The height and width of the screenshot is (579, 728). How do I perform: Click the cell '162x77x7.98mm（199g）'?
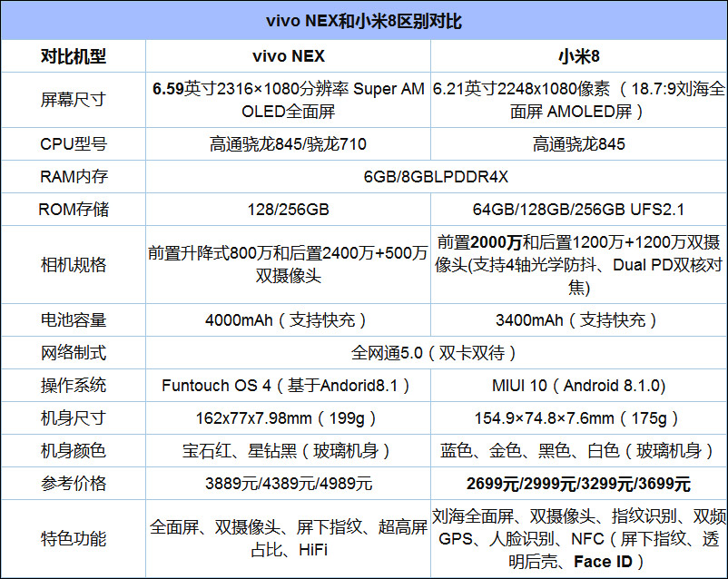tap(288, 417)
